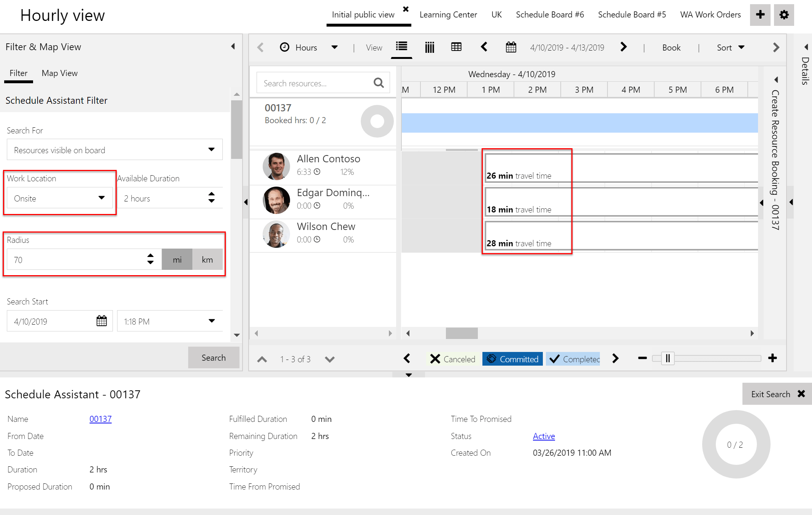Zoom in with the plus icon
Screen dimensions: 812x515
pyautogui.click(x=772, y=358)
